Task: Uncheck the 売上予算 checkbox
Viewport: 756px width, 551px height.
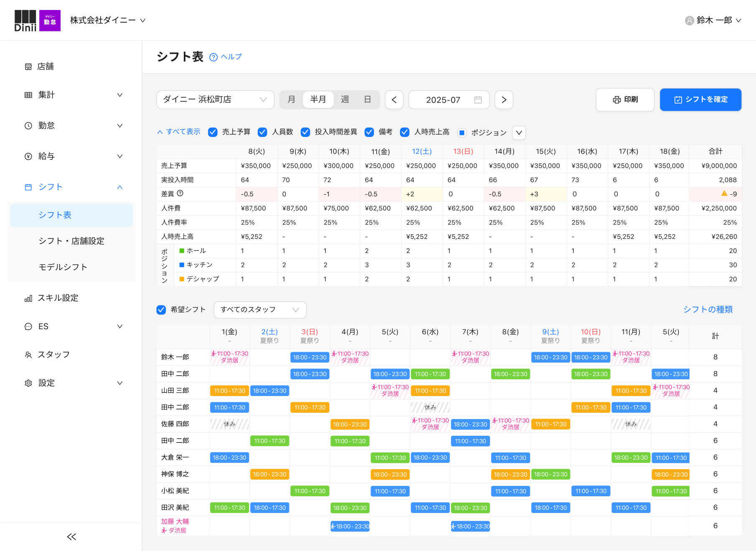Action: 213,132
